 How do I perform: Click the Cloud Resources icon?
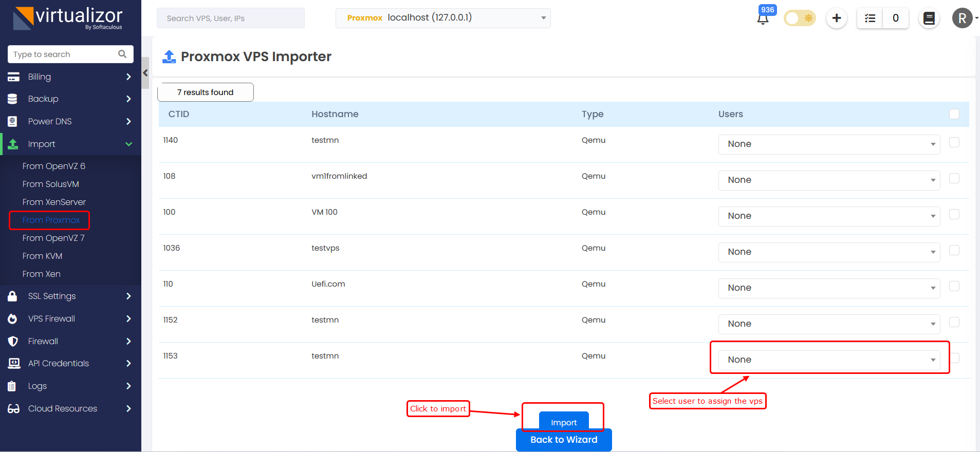point(14,408)
